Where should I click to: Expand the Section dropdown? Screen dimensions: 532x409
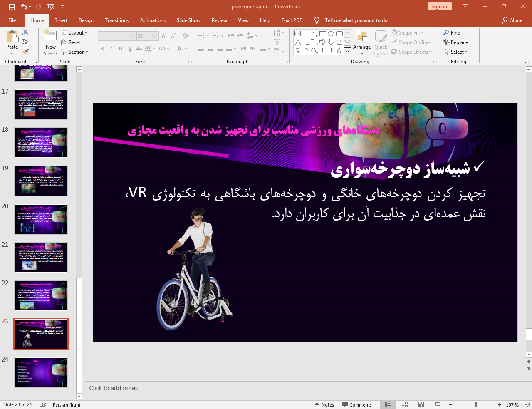[x=75, y=52]
